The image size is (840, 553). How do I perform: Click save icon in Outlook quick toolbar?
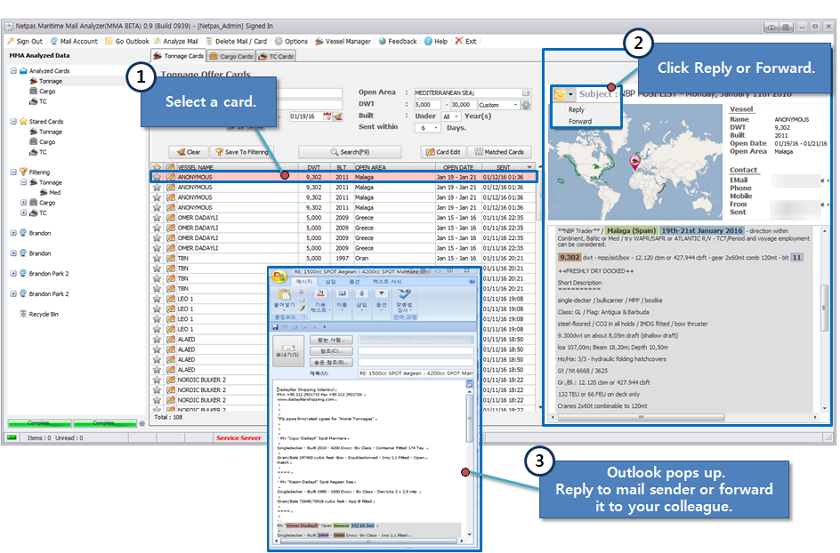(275, 327)
